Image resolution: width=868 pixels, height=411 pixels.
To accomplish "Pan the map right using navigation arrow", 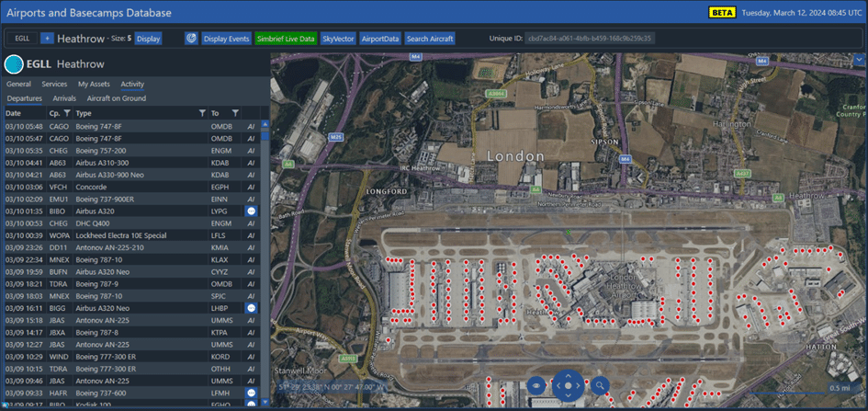I will coord(579,385).
